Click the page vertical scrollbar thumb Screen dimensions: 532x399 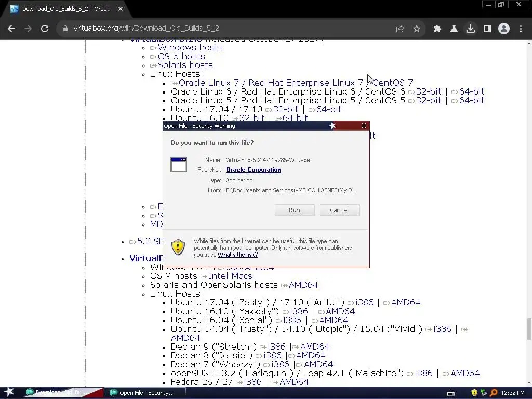click(x=529, y=329)
